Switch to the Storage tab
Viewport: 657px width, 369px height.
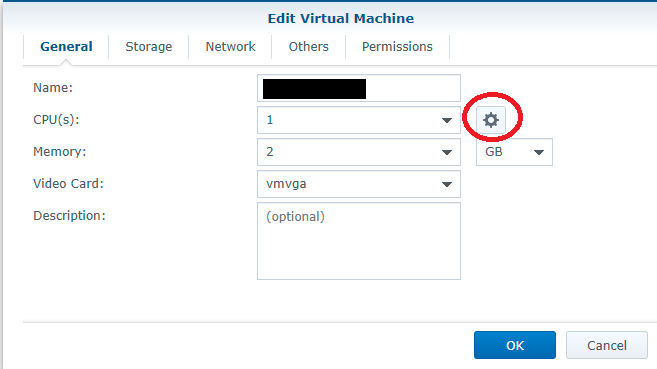tap(149, 46)
